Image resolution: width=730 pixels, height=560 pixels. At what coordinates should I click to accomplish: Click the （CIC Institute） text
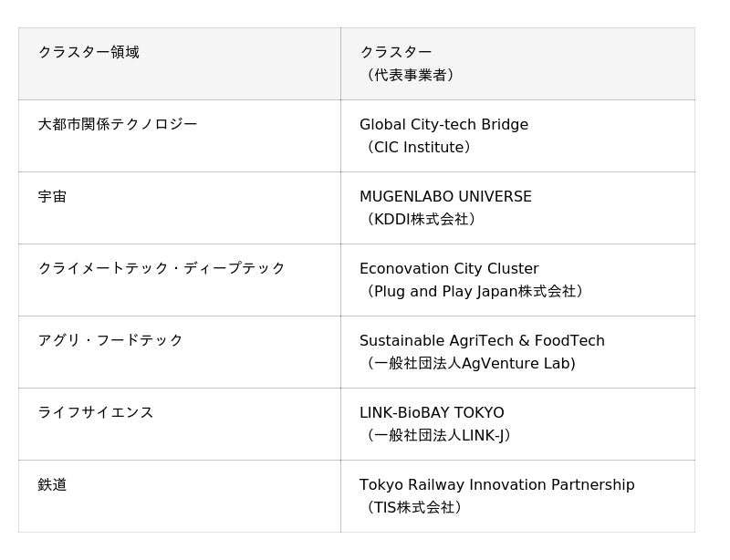(x=418, y=148)
